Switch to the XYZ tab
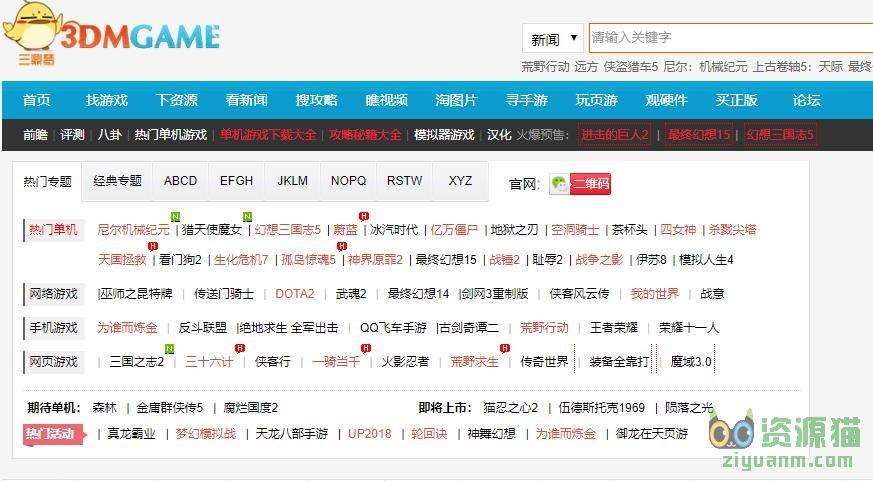The width and height of the screenshot is (873, 481). pos(460,181)
